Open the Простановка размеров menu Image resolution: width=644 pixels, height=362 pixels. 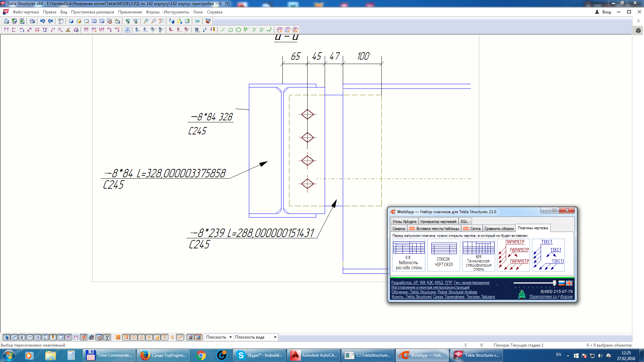point(92,12)
